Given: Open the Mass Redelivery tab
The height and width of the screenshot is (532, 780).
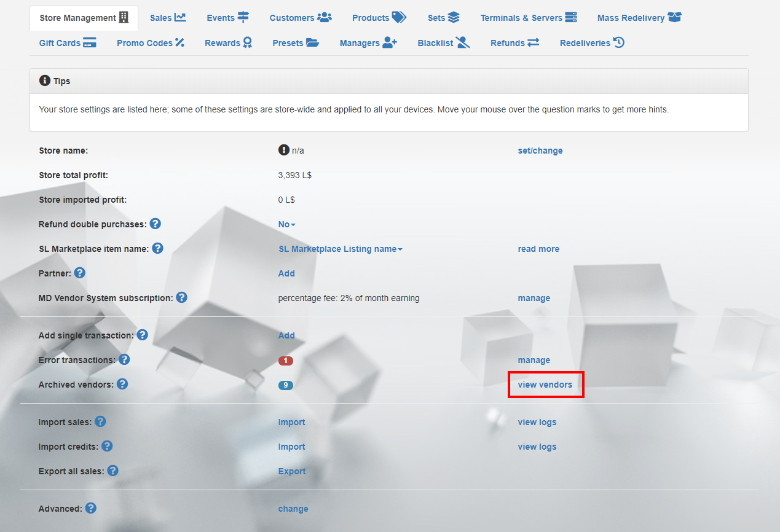Looking at the screenshot, I should (x=639, y=18).
